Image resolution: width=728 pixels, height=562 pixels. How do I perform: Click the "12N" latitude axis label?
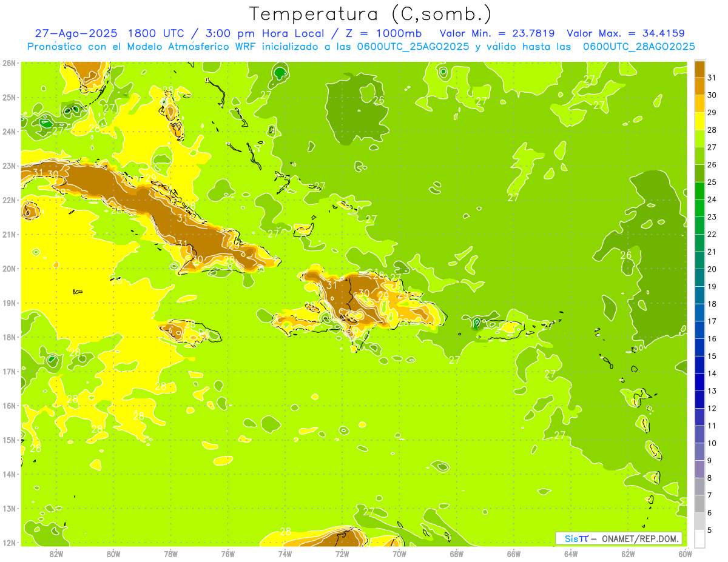click(x=8, y=542)
